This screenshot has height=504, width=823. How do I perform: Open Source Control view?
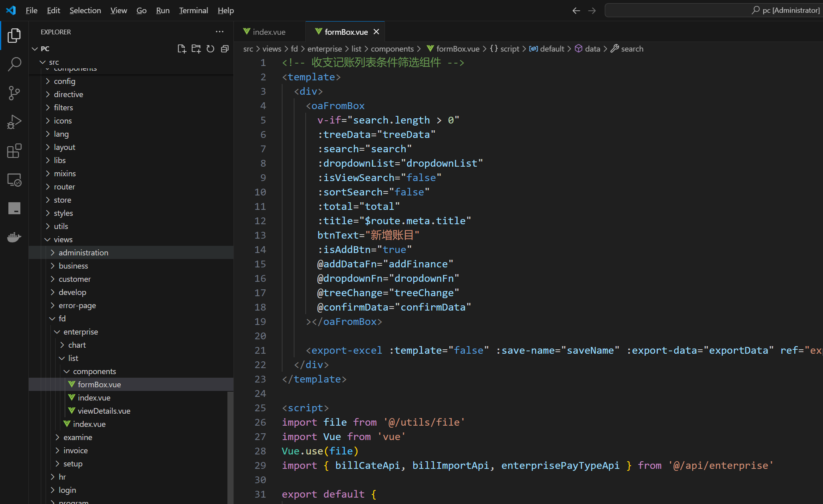[14, 93]
